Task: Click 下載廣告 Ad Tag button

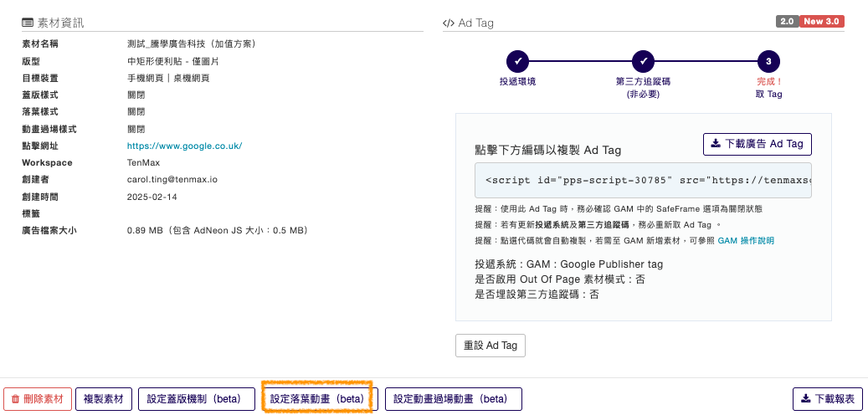Action: click(758, 144)
